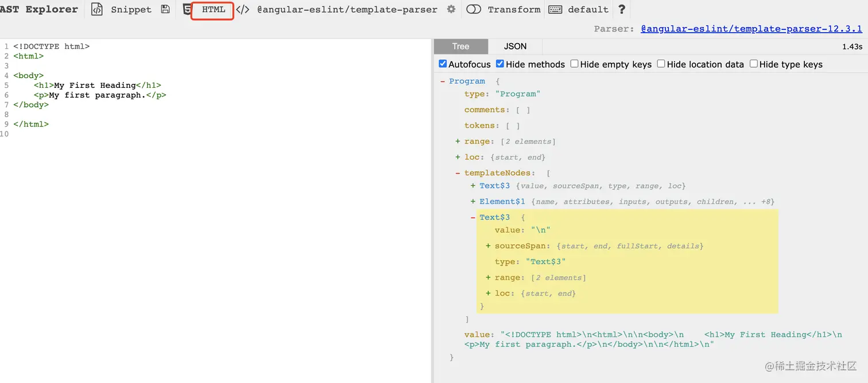Open the template-parser-12.3.1 link
868x383 pixels.
pyautogui.click(x=751, y=29)
